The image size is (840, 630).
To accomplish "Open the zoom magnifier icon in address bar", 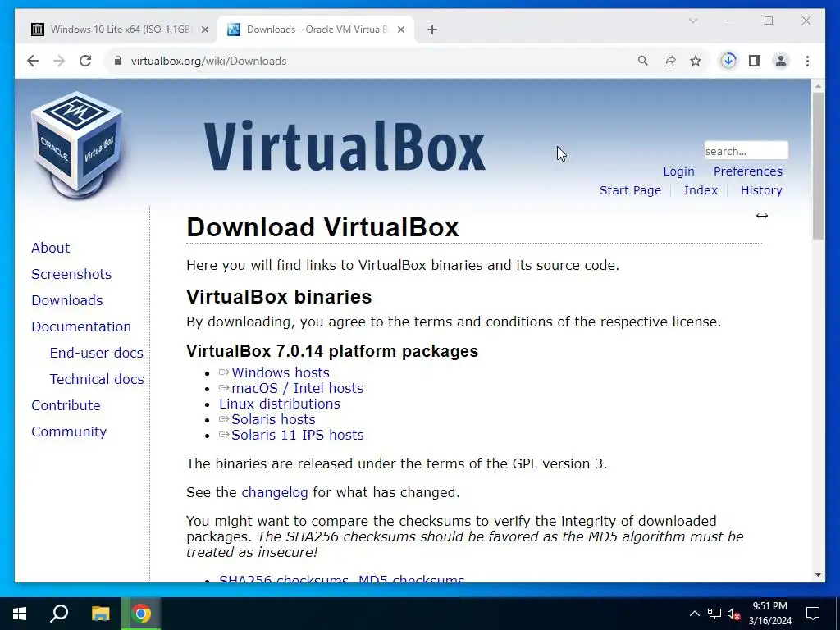I will 643,61.
